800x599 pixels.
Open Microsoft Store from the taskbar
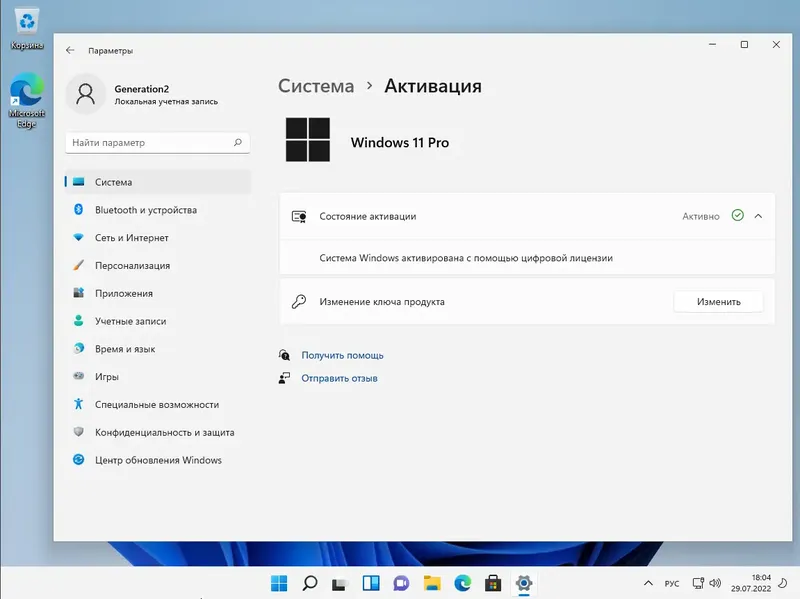point(491,584)
